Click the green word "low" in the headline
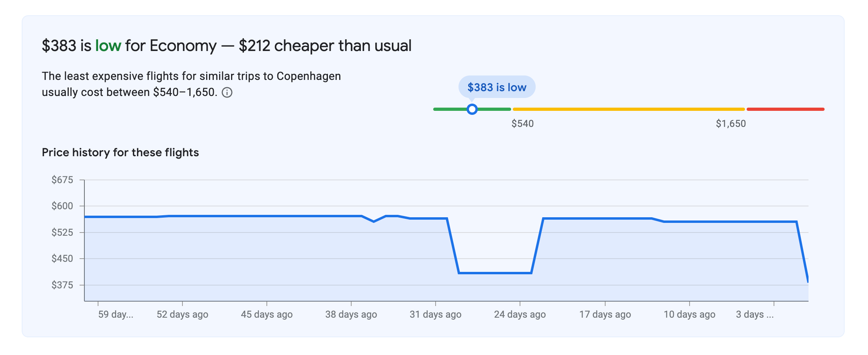 tap(108, 46)
